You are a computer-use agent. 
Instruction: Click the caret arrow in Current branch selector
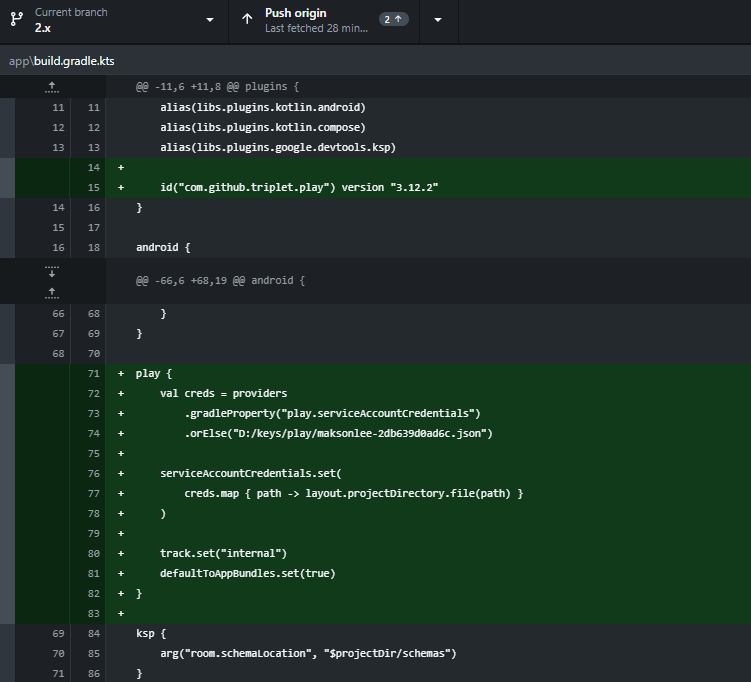click(209, 21)
